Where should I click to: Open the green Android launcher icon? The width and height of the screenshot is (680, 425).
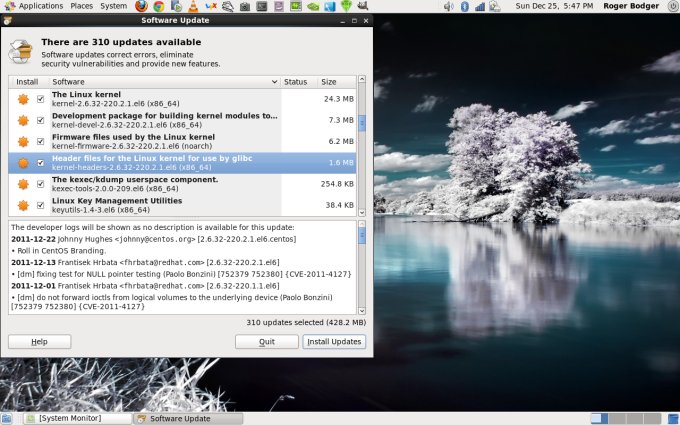tap(346, 6)
